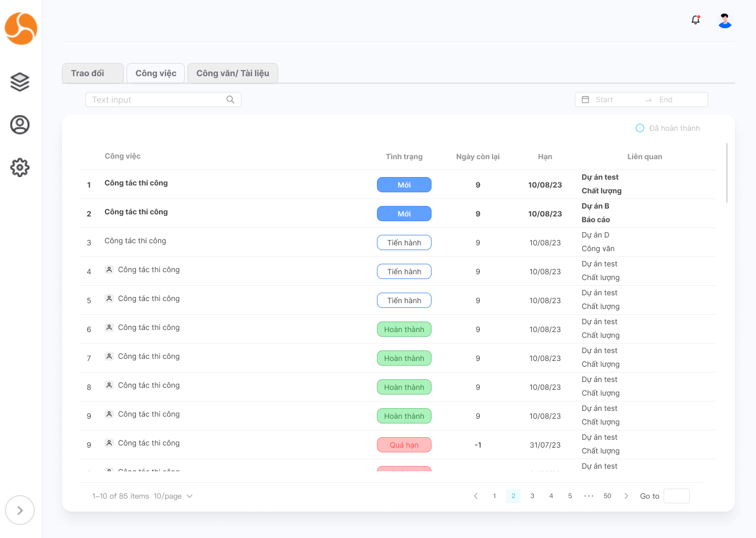Click the 31/07/23 deadline cell
Screen dimensions: 756x538
point(545,445)
